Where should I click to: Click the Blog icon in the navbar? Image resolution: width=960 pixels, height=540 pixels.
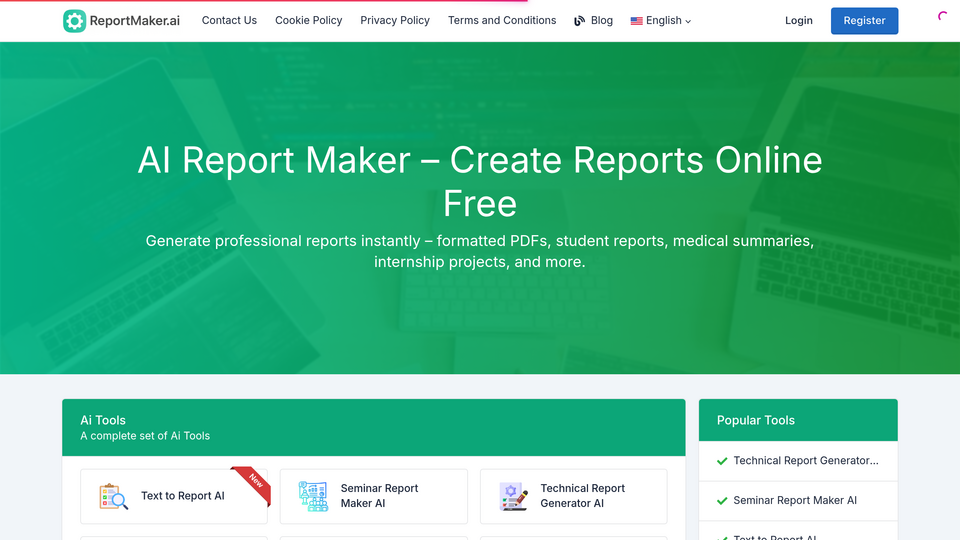(579, 21)
